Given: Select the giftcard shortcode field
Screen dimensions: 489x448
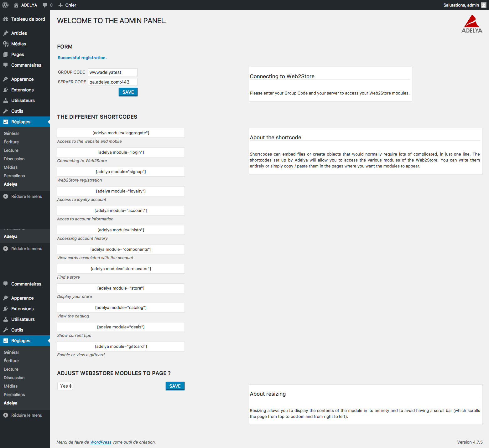Looking at the screenshot, I should pos(121,346).
